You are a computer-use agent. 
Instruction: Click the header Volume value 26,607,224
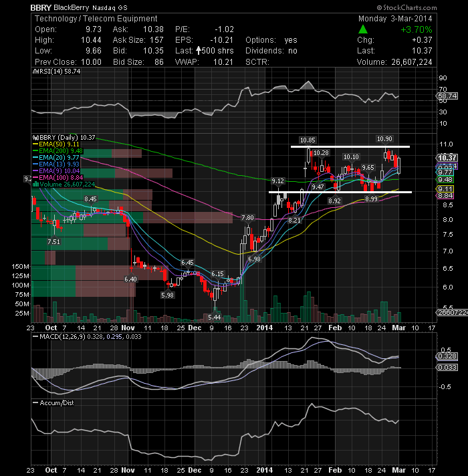[x=412, y=62]
